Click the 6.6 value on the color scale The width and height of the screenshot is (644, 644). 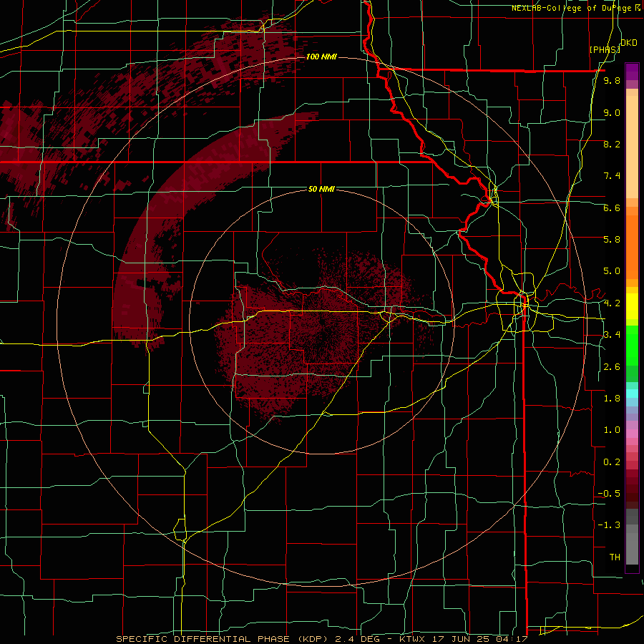pos(612,208)
